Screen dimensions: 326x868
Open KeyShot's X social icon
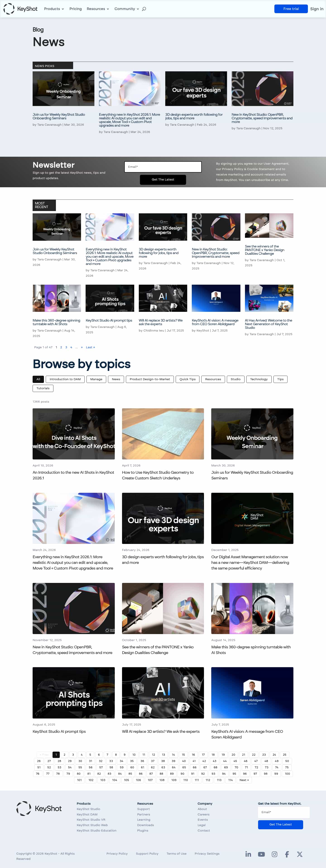300,854
